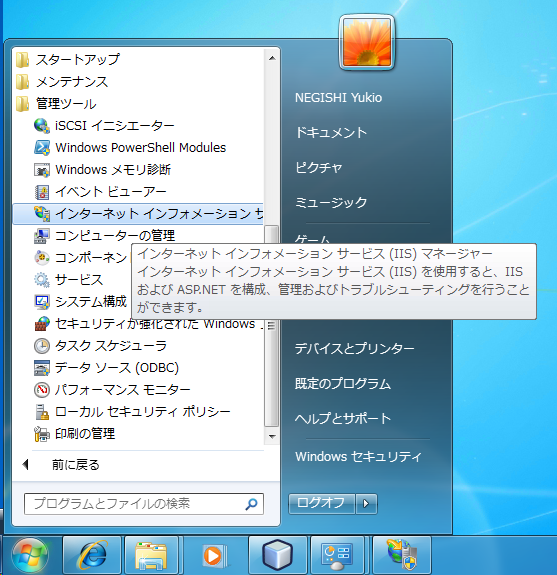The height and width of the screenshot is (575, 557).
Task: Open the スタートアップ folder
Action: pos(78,59)
